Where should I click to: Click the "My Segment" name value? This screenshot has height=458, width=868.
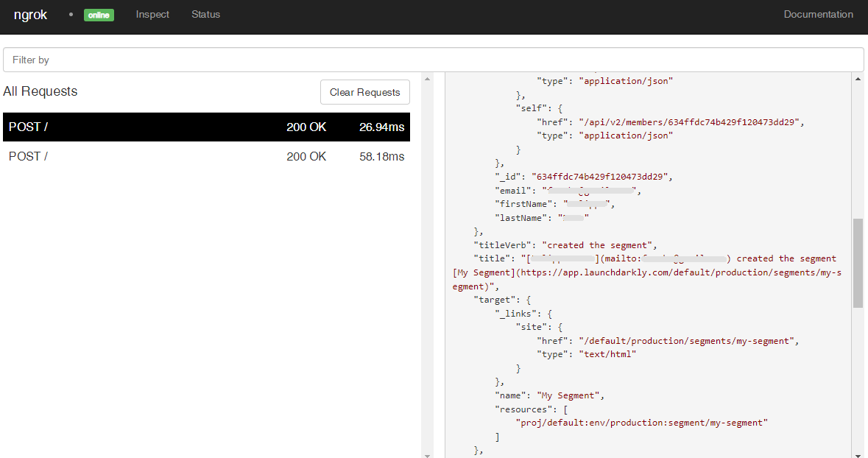point(568,395)
